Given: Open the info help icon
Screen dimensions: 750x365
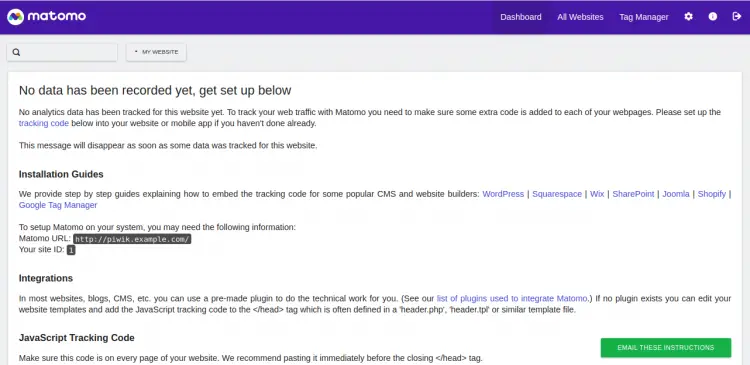Looking at the screenshot, I should (713, 17).
